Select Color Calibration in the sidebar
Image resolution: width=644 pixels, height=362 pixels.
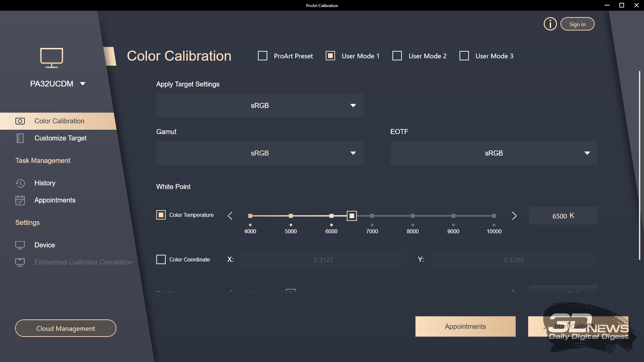tap(58, 121)
